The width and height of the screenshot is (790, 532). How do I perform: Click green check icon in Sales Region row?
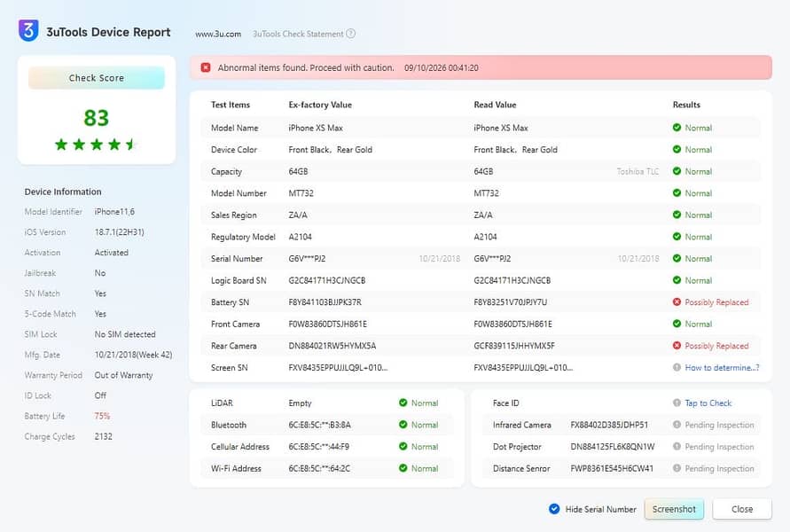(677, 215)
